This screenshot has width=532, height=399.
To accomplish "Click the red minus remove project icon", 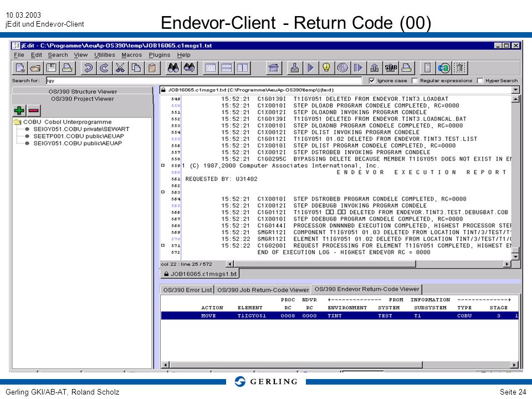I will (34, 110).
